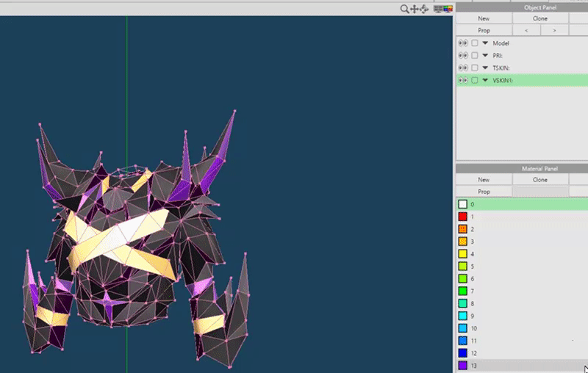The width and height of the screenshot is (588, 373).
Task: Pick the white swatch of material 0
Action: point(463,204)
